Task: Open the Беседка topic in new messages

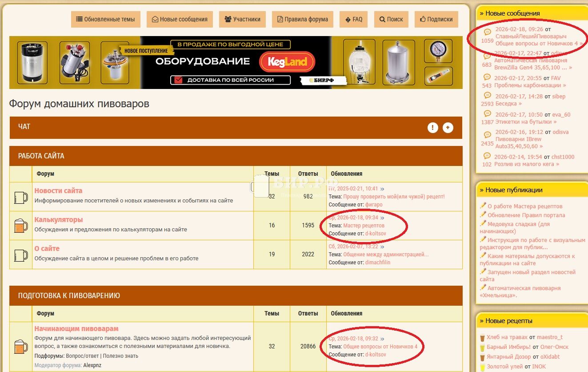Action: point(507,104)
